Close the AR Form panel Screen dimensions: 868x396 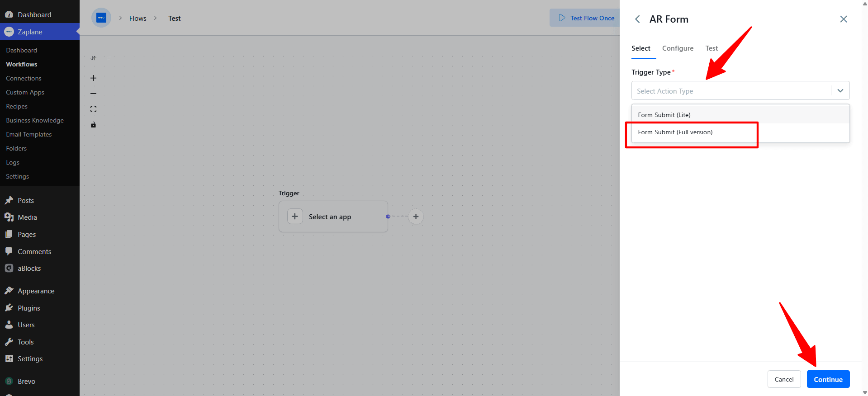(x=844, y=19)
